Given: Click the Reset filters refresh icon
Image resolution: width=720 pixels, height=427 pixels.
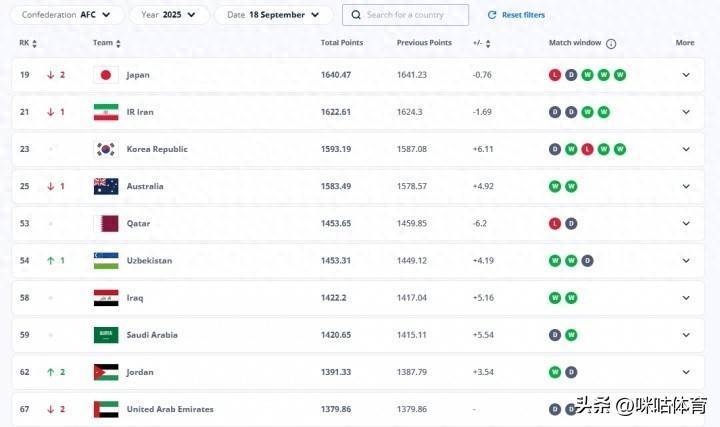Looking at the screenshot, I should pyautogui.click(x=491, y=15).
